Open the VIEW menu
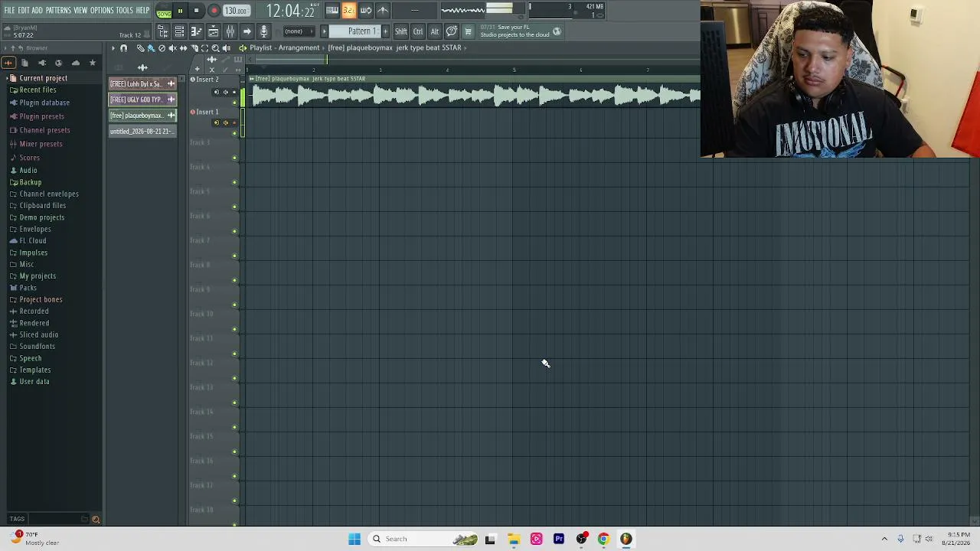 [x=80, y=11]
